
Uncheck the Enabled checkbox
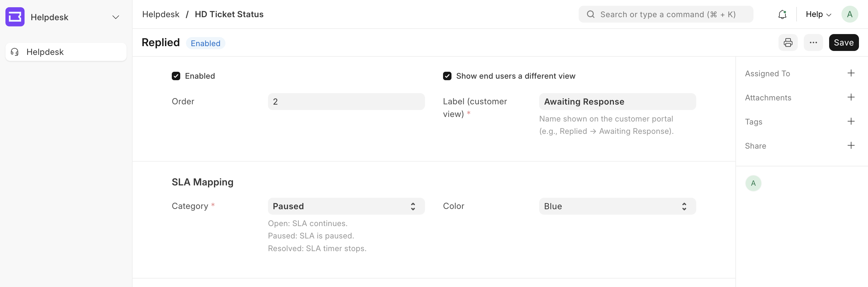(176, 76)
